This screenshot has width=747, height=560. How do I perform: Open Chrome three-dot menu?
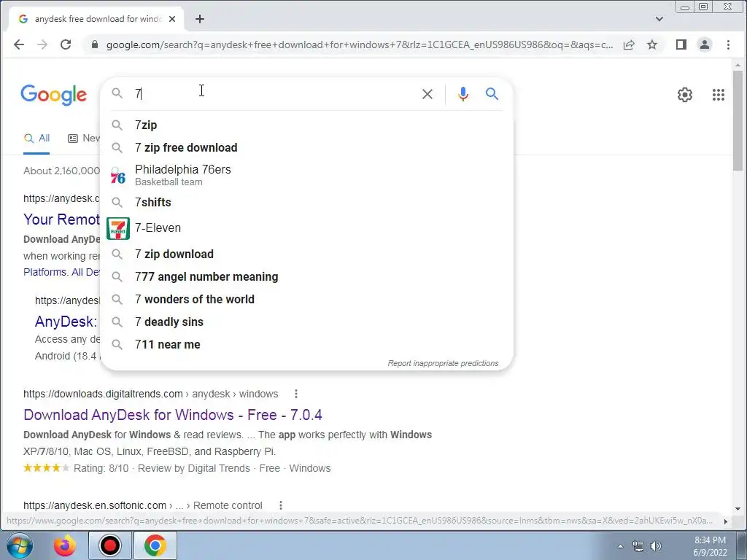point(728,44)
